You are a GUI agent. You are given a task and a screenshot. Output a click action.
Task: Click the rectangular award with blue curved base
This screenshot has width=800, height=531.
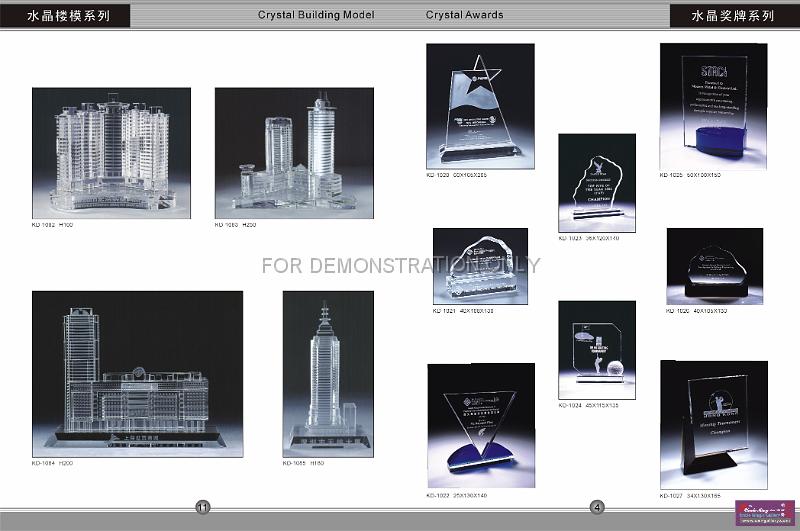713,106
